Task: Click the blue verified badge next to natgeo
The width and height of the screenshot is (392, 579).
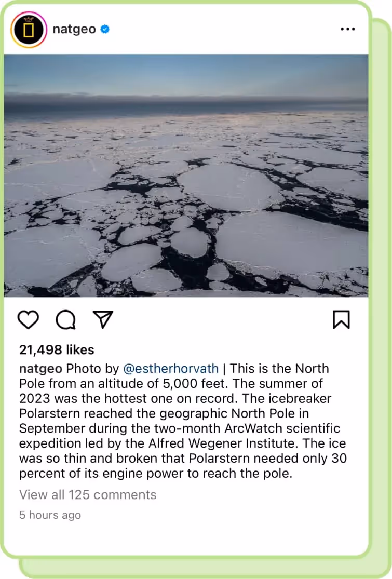Action: click(104, 30)
